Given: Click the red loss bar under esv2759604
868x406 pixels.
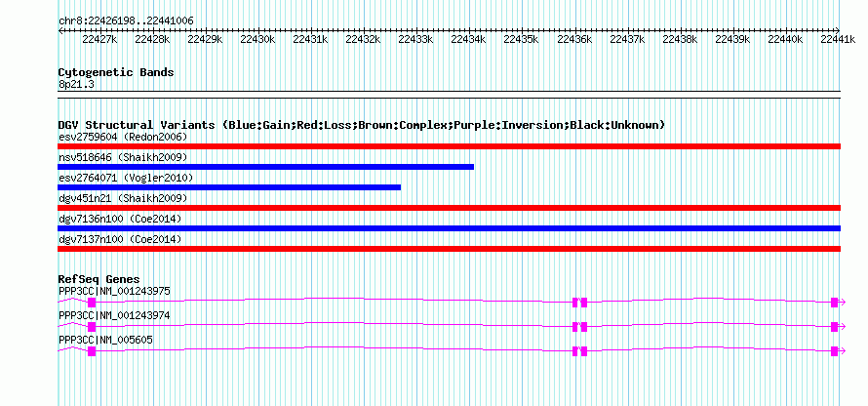Looking at the screenshot, I should (449, 146).
